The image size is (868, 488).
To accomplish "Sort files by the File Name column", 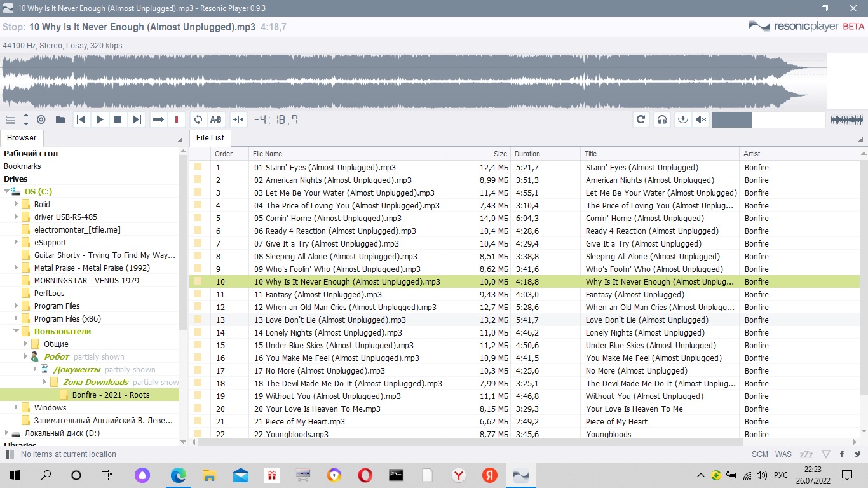I will [348, 154].
